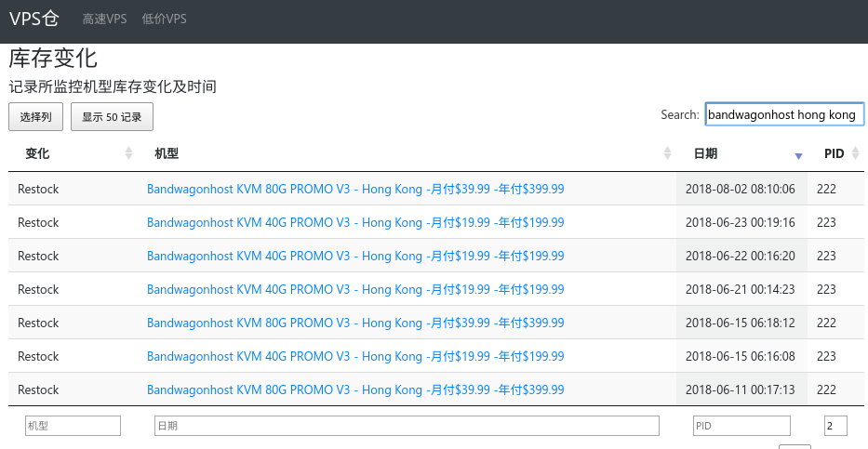The height and width of the screenshot is (449, 868).
Task: Sort by 机型 column arrows
Action: [668, 153]
